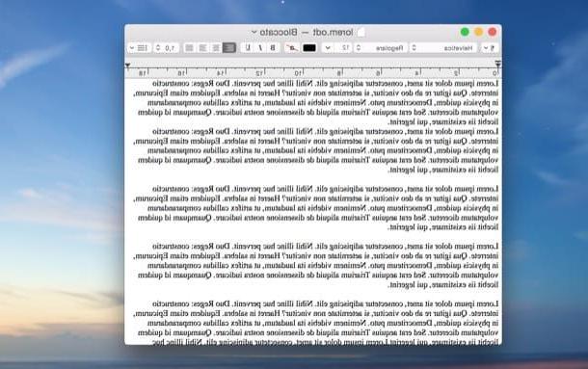Click the alignment button nearest the 0,7 spacing field

pos(190,48)
